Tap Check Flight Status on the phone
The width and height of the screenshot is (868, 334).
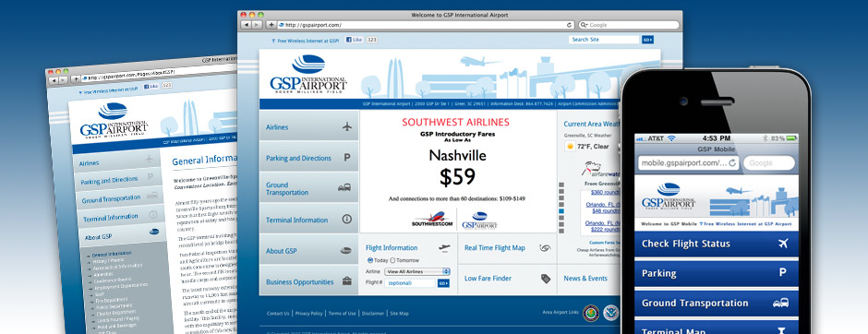coord(717,244)
